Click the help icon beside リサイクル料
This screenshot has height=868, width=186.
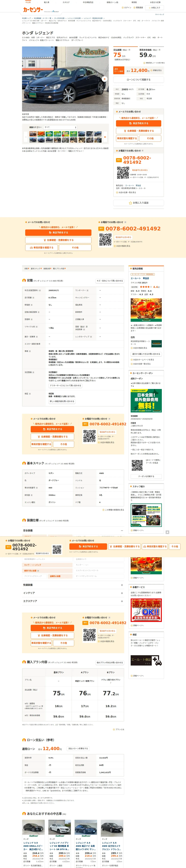(37, 327)
